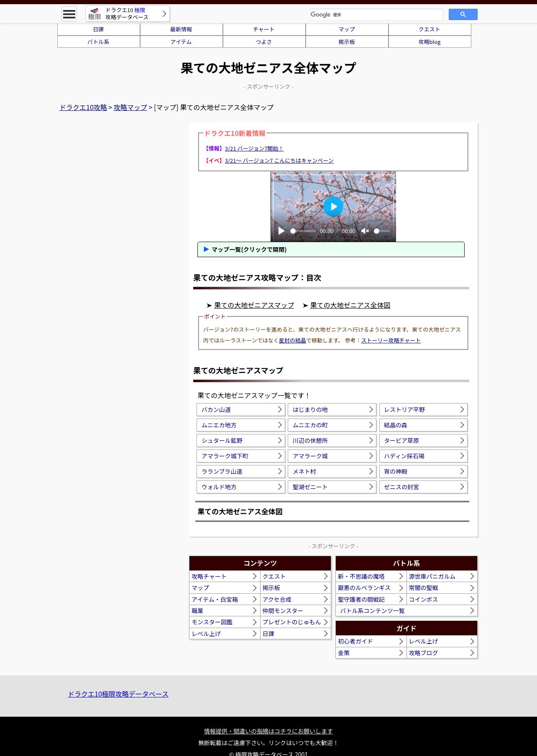Jump to 果ての大地ゼニアスマップ section link
The width and height of the screenshot is (537, 756).
(254, 305)
